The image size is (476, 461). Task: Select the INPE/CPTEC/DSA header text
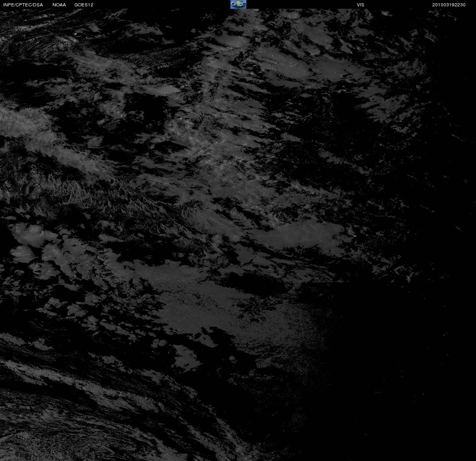23,5
